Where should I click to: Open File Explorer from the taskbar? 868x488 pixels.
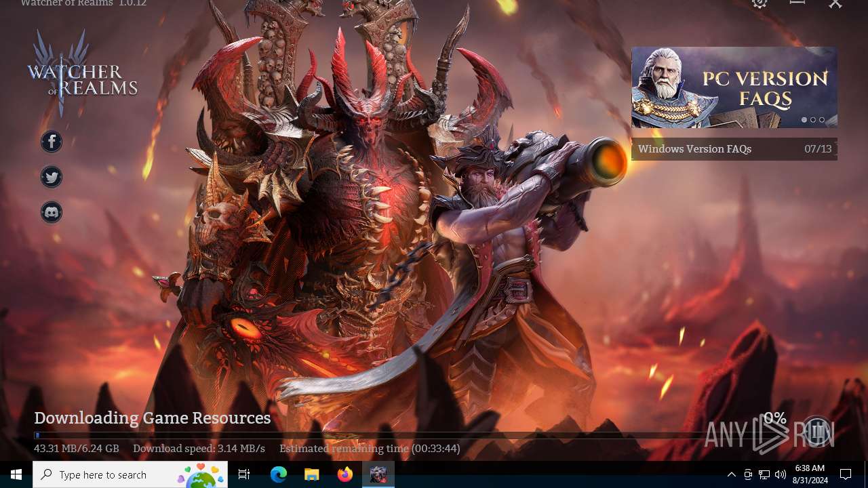tap(312, 474)
